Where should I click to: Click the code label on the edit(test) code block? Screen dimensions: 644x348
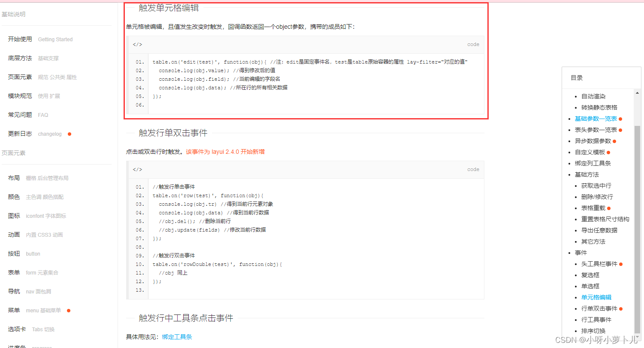(x=473, y=45)
